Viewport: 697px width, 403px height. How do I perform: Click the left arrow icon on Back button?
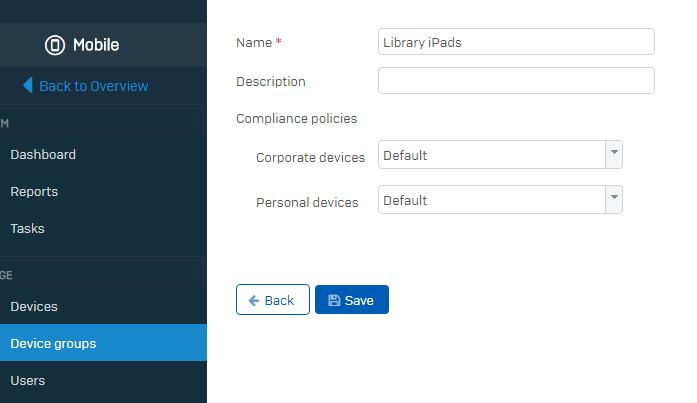click(x=254, y=301)
